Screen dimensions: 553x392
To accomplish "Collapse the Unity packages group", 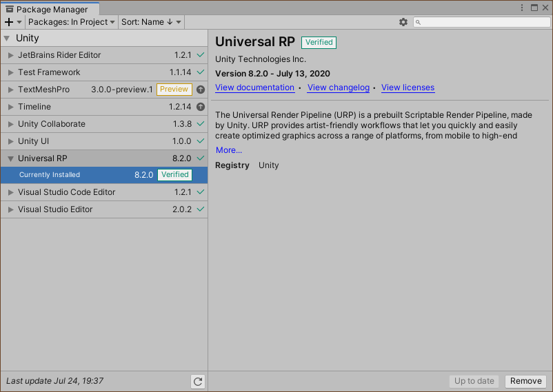I will (x=7, y=38).
